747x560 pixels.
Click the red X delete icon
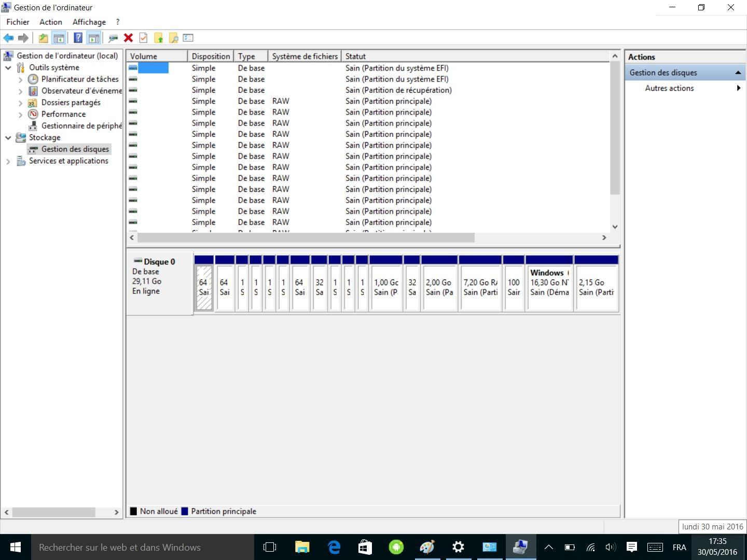click(x=128, y=38)
